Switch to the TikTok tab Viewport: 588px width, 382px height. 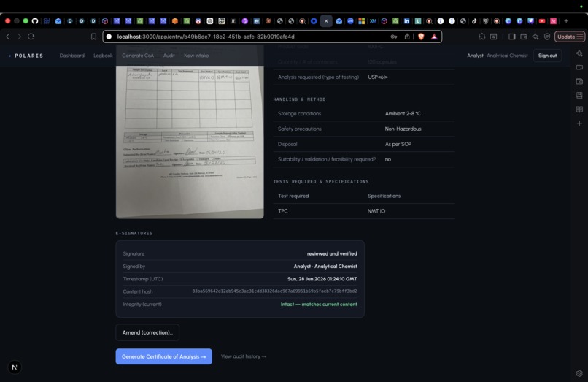click(x=474, y=21)
